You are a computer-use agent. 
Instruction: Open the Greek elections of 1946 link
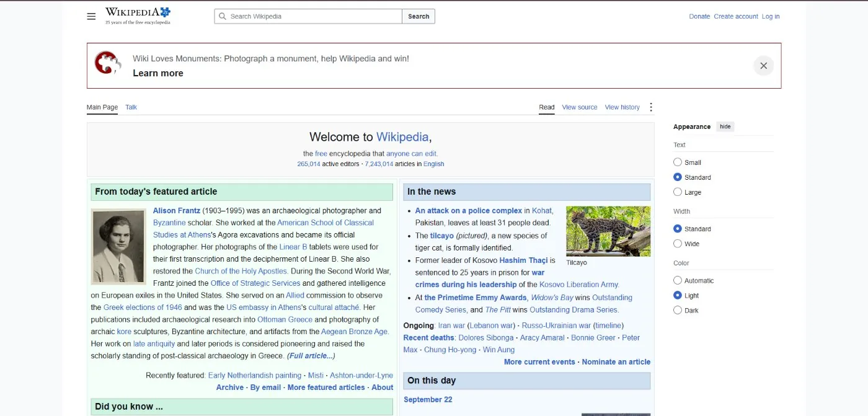point(143,308)
